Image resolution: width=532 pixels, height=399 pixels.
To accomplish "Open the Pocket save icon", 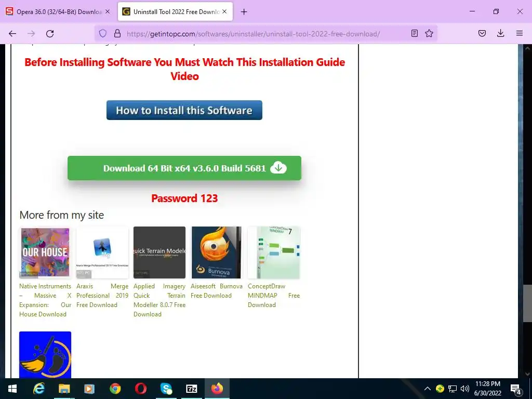I will (x=482, y=33).
